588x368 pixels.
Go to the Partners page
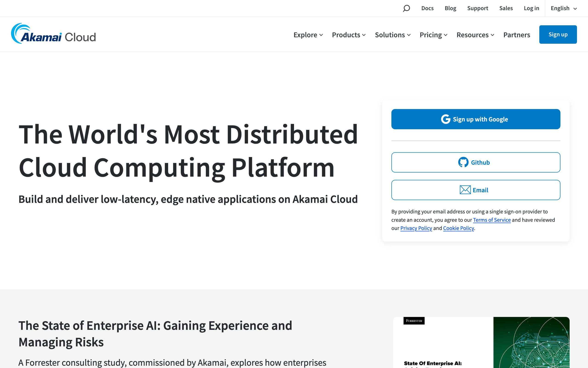point(517,35)
